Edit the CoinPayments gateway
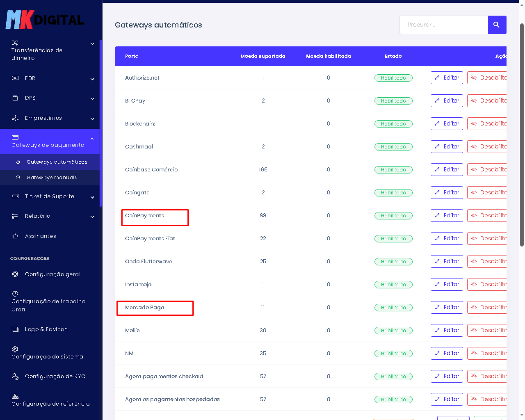The image size is (525, 420). click(447, 215)
